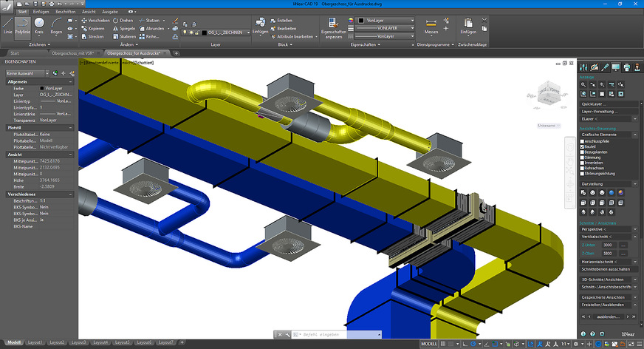
Task: Enable the Strömungsrichtung checkbox
Action: pyautogui.click(x=582, y=174)
